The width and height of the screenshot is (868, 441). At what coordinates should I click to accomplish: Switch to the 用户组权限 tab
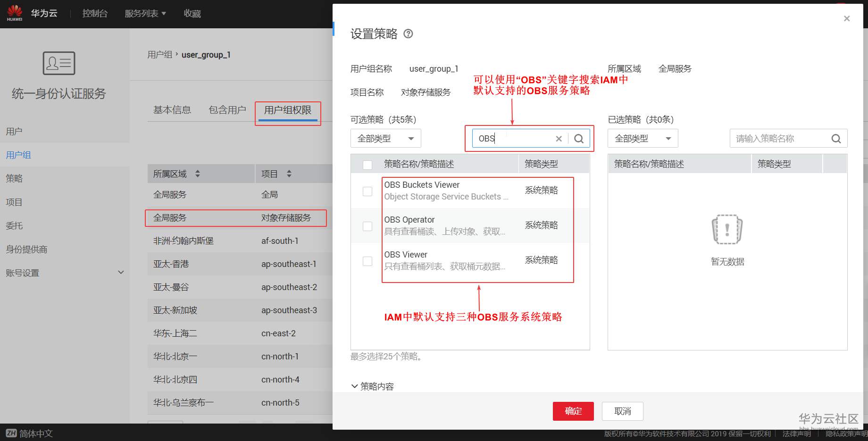288,110
